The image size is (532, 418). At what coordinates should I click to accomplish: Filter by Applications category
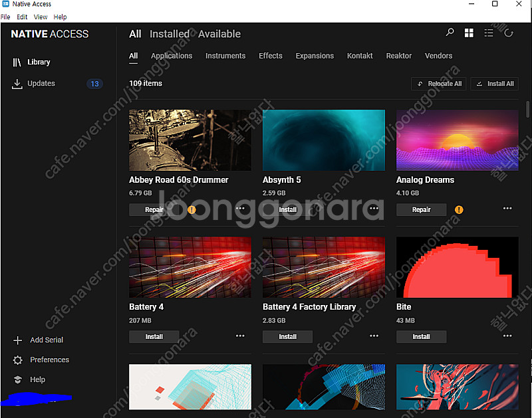[172, 56]
